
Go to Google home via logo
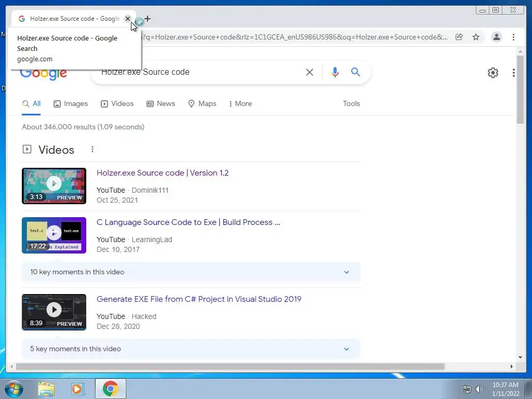tap(44, 73)
